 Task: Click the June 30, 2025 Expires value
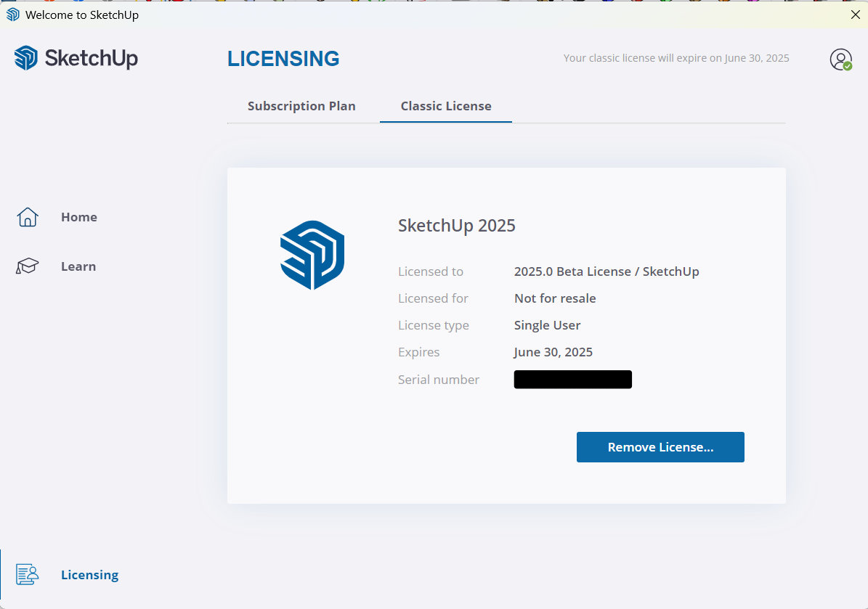[x=553, y=352]
